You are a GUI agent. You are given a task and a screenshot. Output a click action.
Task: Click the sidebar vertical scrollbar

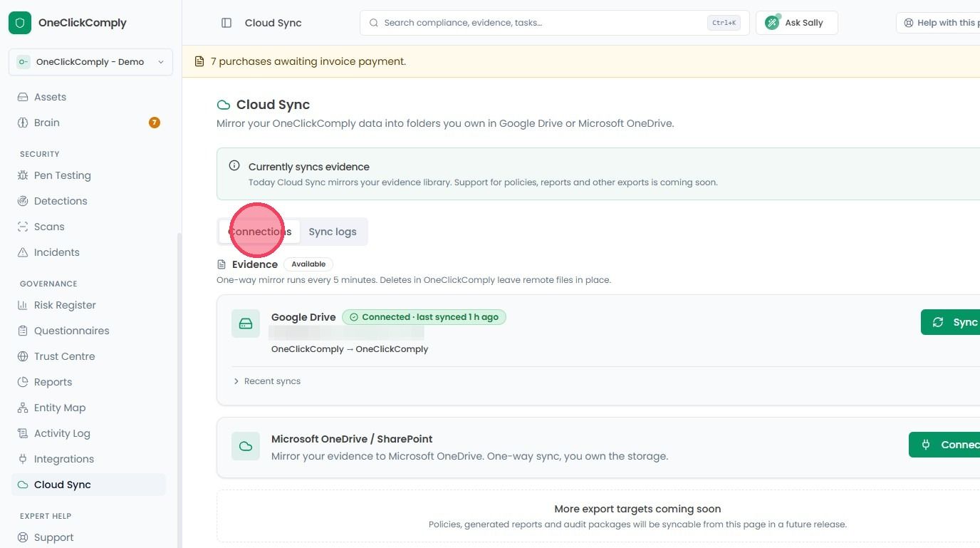[x=179, y=391]
